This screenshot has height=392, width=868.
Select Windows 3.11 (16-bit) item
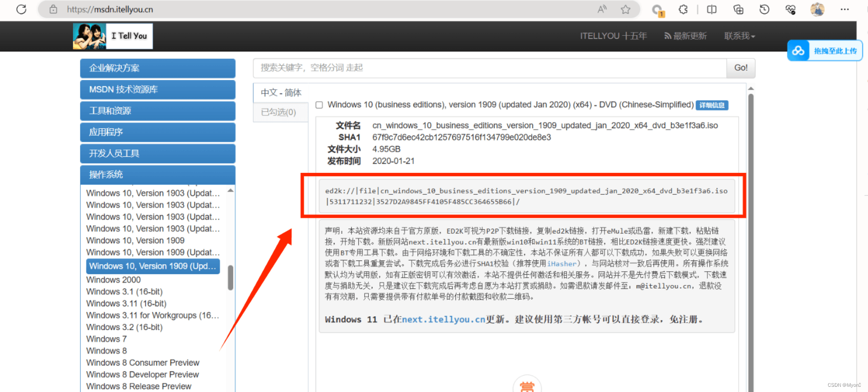click(126, 303)
